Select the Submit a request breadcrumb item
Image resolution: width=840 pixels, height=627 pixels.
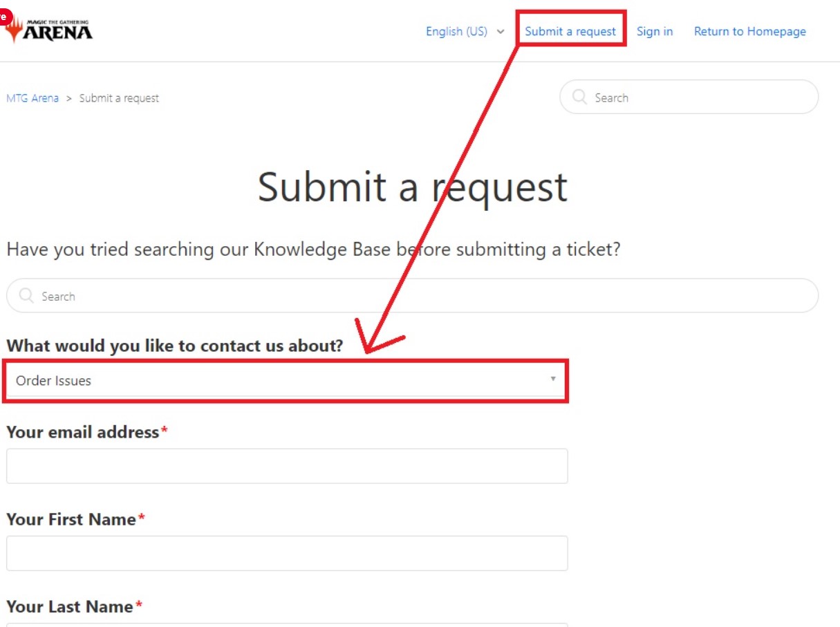[x=119, y=98]
